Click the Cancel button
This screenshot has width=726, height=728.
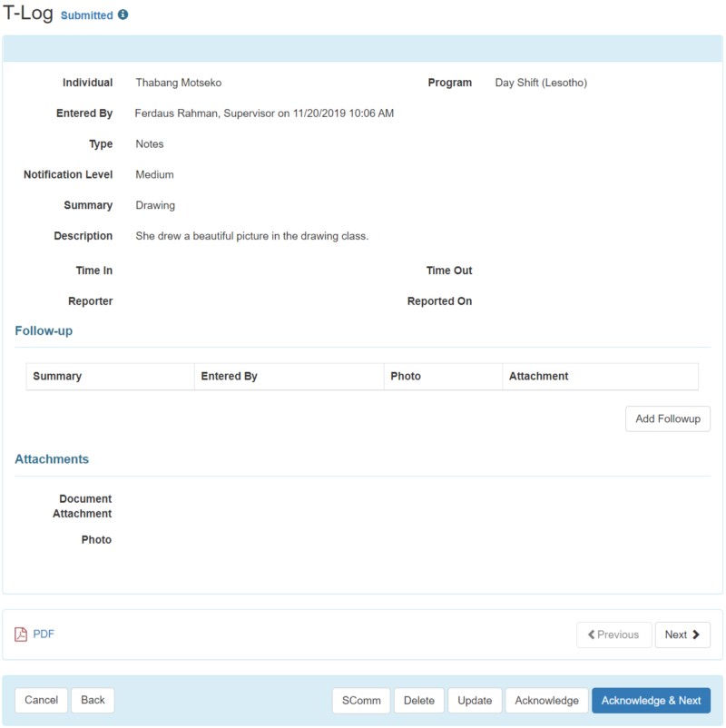tap(41, 700)
